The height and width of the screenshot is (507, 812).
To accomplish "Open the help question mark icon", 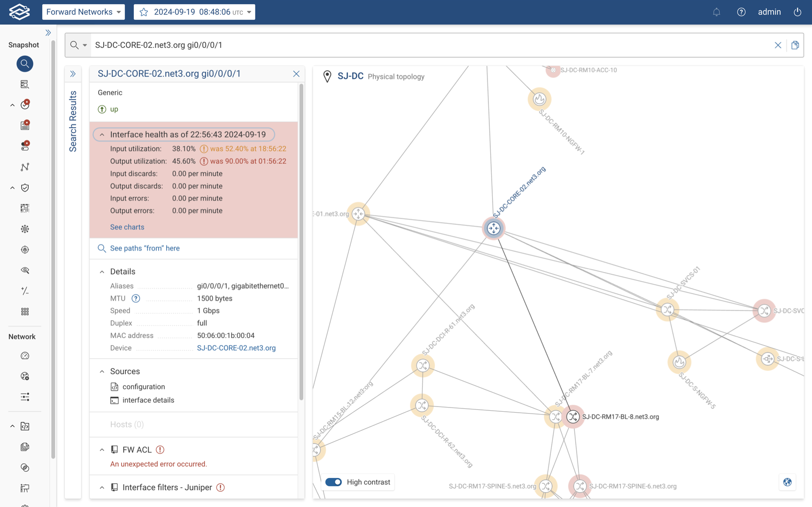I will pyautogui.click(x=741, y=12).
